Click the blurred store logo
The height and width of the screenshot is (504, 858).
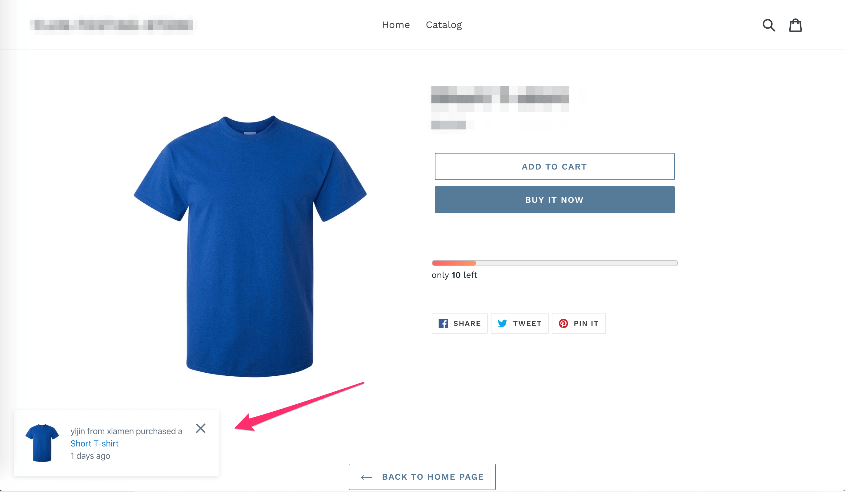point(111,25)
